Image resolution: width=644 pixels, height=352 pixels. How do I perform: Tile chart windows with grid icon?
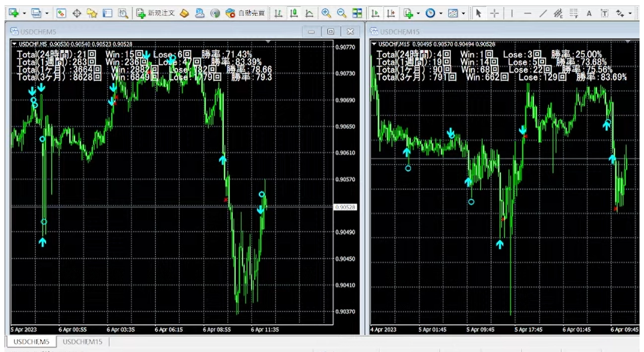coord(357,13)
